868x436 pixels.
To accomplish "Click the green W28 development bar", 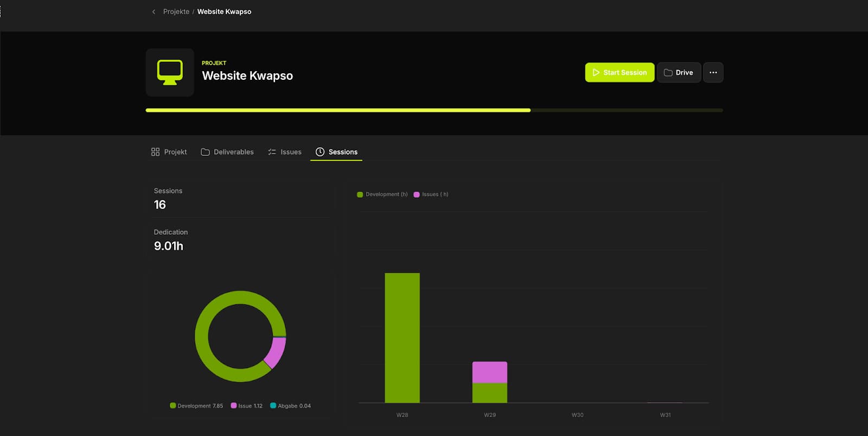I will tap(402, 338).
